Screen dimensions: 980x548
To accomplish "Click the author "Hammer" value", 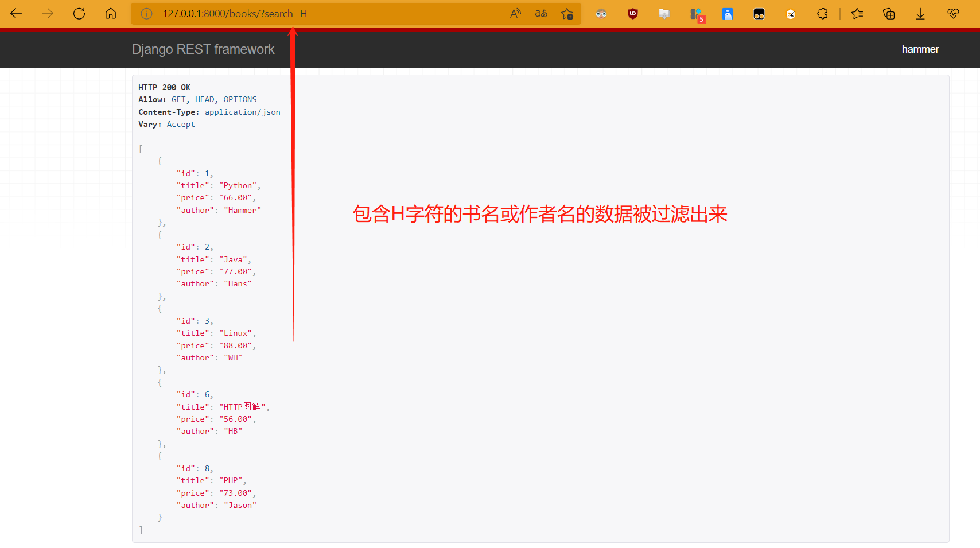I will pyautogui.click(x=242, y=210).
